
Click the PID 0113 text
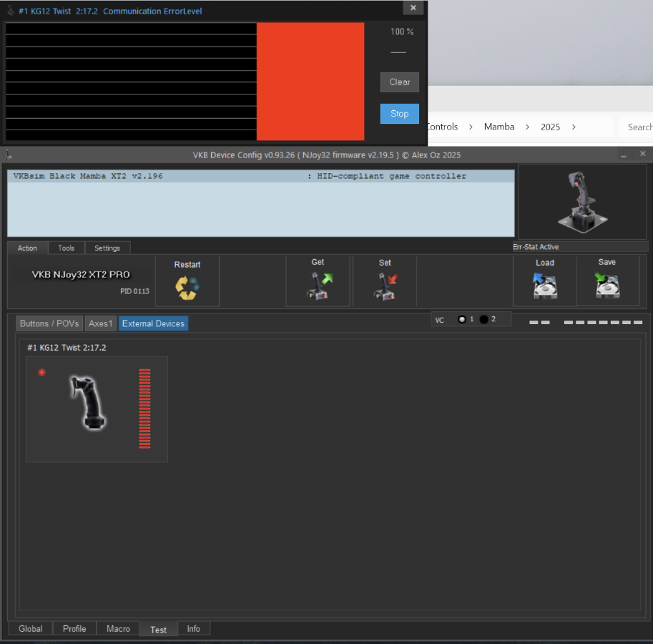coord(134,291)
